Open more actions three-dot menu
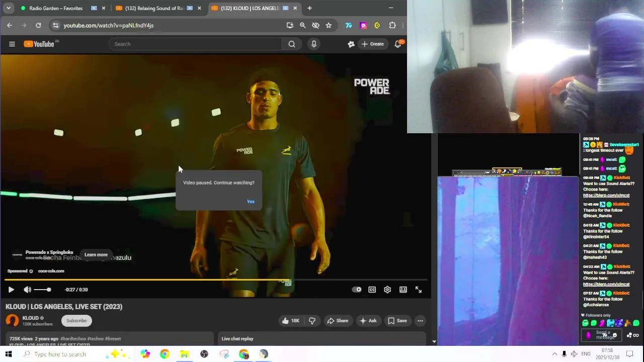This screenshot has height=362, width=644. (x=420, y=321)
